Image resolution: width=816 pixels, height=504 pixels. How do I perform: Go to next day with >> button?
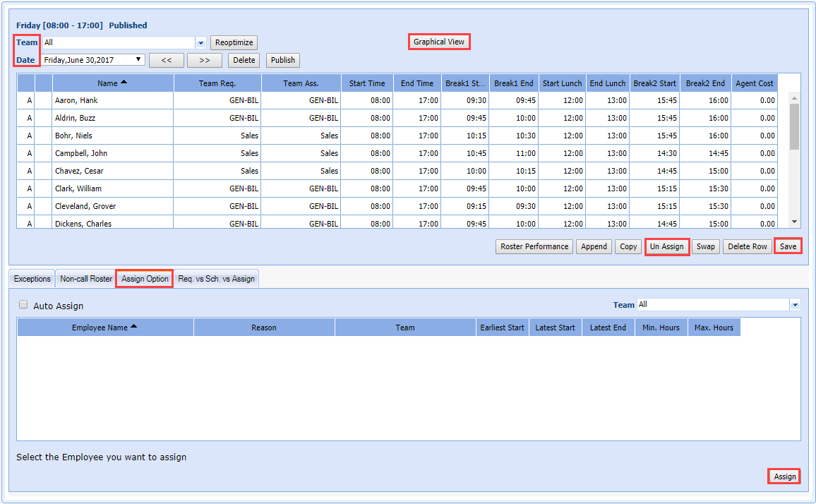coord(205,60)
